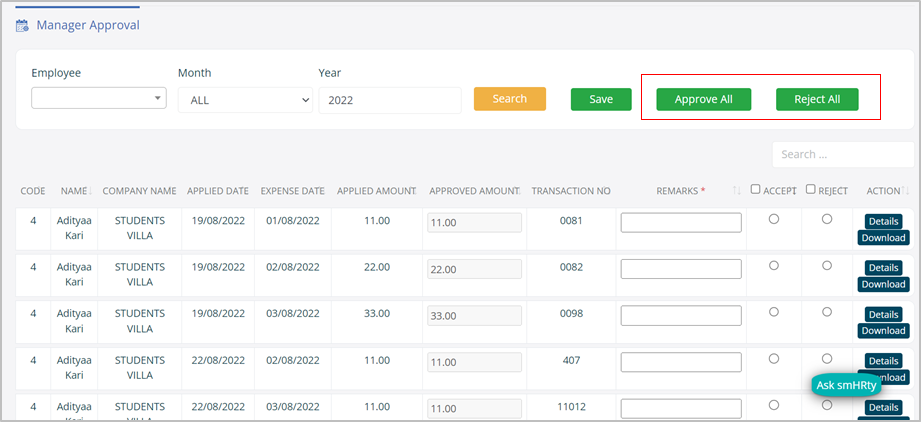Select Reject radio for transaction 0082
Viewport: 921px width, 422px height.
827,266
